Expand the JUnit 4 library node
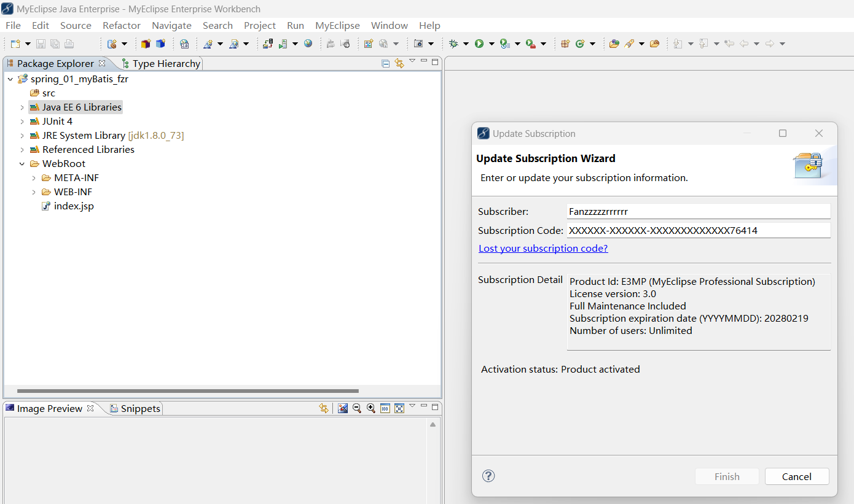 (22, 122)
